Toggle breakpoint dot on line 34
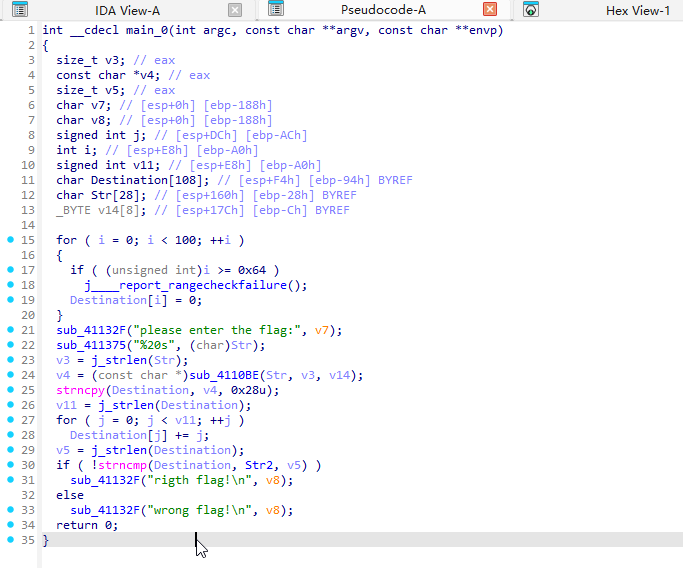Viewport: 683px width, 568px height. [x=10, y=525]
